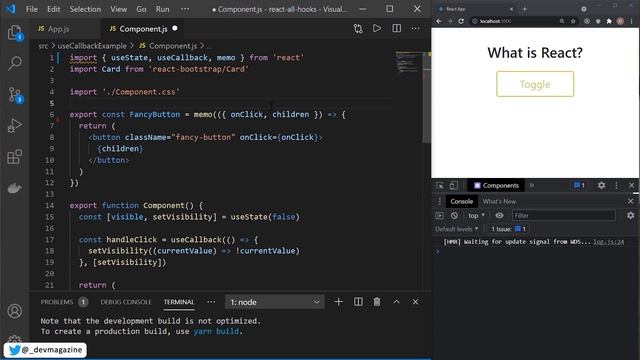Open the Explorer view in activity bar

[15, 33]
